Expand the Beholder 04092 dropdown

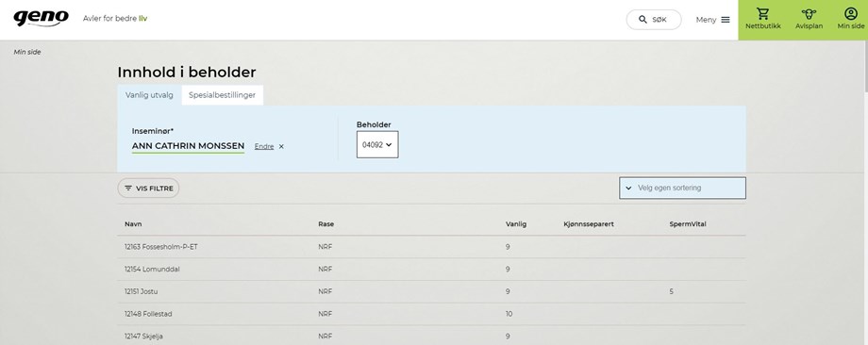377,144
